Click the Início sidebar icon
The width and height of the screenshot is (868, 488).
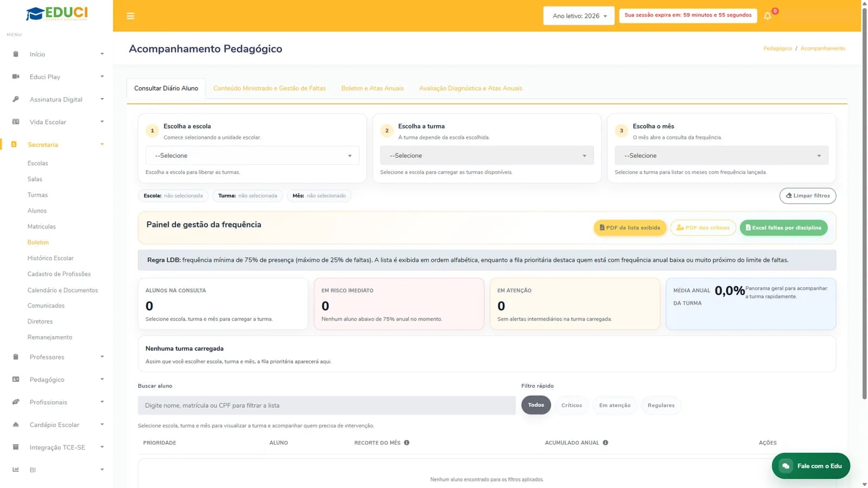point(16,54)
